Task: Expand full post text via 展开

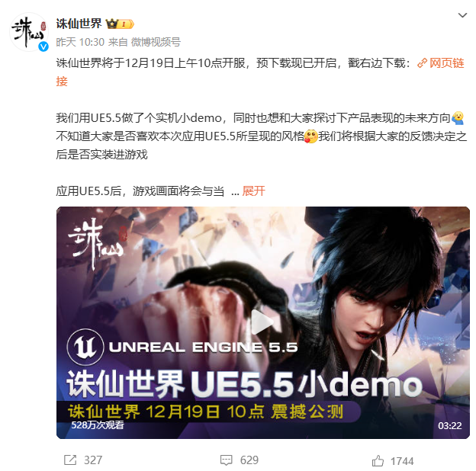Action: point(253,191)
